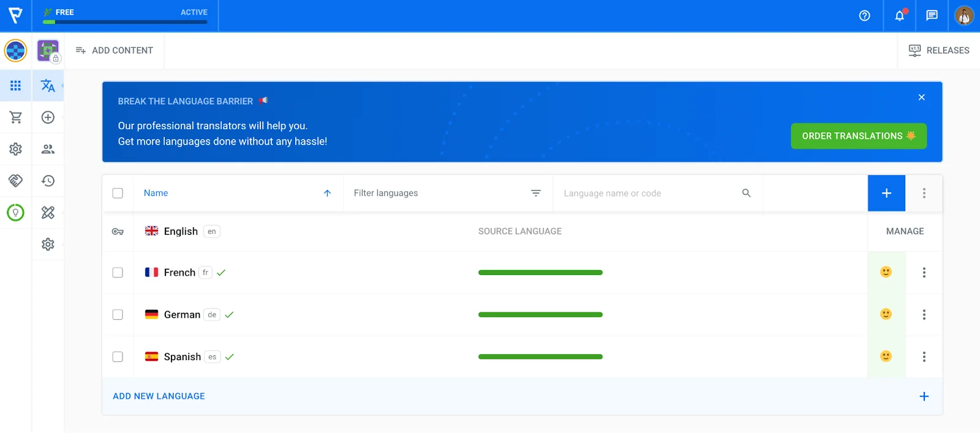
Task: Click Add Content in the toolbar
Action: [115, 50]
